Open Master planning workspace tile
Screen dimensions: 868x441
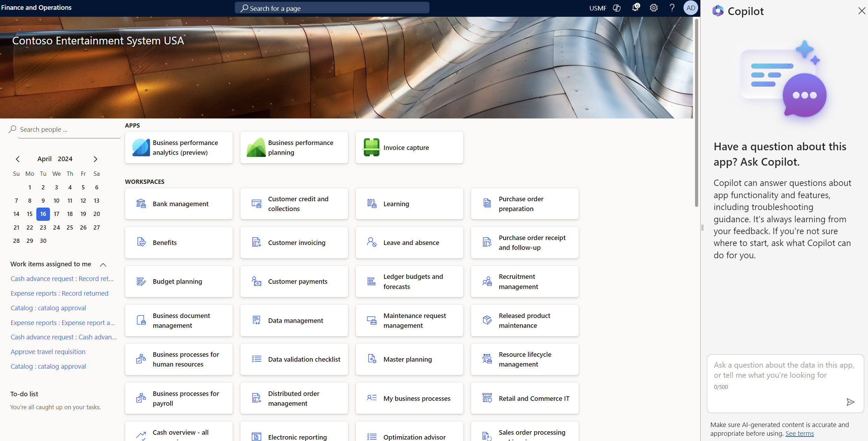point(409,359)
